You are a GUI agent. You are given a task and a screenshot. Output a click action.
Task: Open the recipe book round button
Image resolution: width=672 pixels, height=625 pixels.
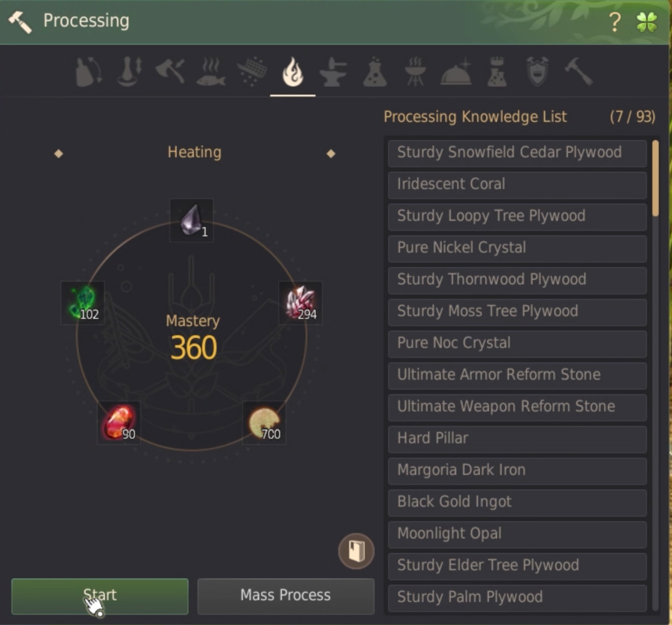pos(356,551)
